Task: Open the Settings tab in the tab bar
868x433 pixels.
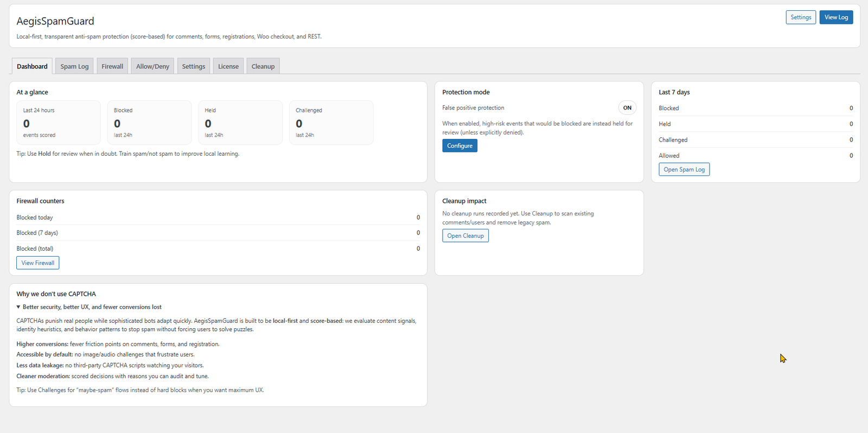Action: tap(194, 66)
